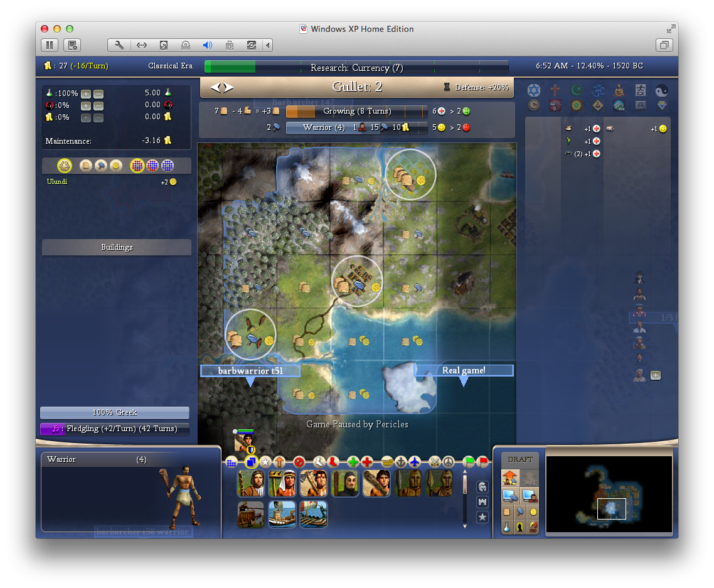Toggle emphasize food (bread) button

tap(507, 512)
